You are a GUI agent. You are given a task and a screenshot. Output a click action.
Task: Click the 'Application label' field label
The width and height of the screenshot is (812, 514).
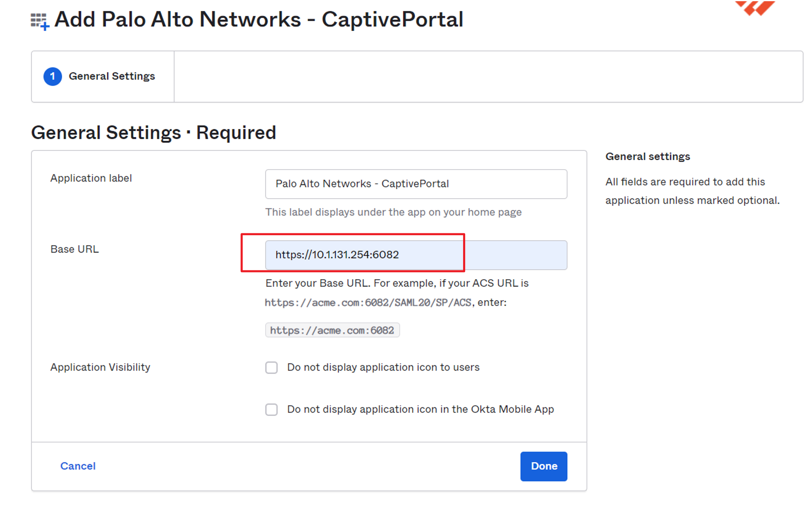[x=91, y=178]
